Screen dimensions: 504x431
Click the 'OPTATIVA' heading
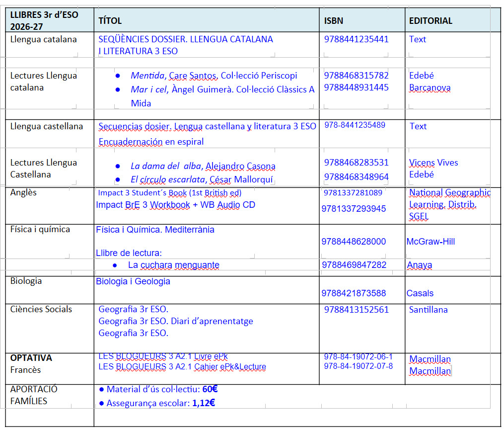point(31,358)
